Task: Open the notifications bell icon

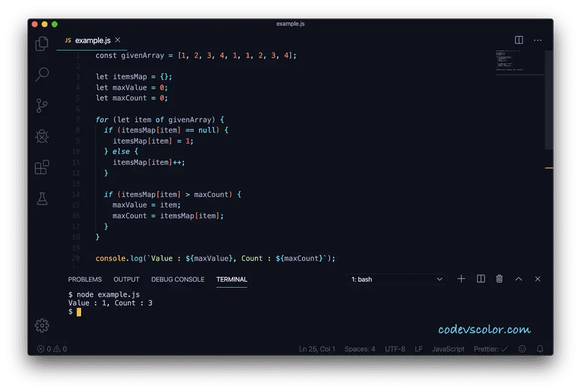Action: click(539, 349)
